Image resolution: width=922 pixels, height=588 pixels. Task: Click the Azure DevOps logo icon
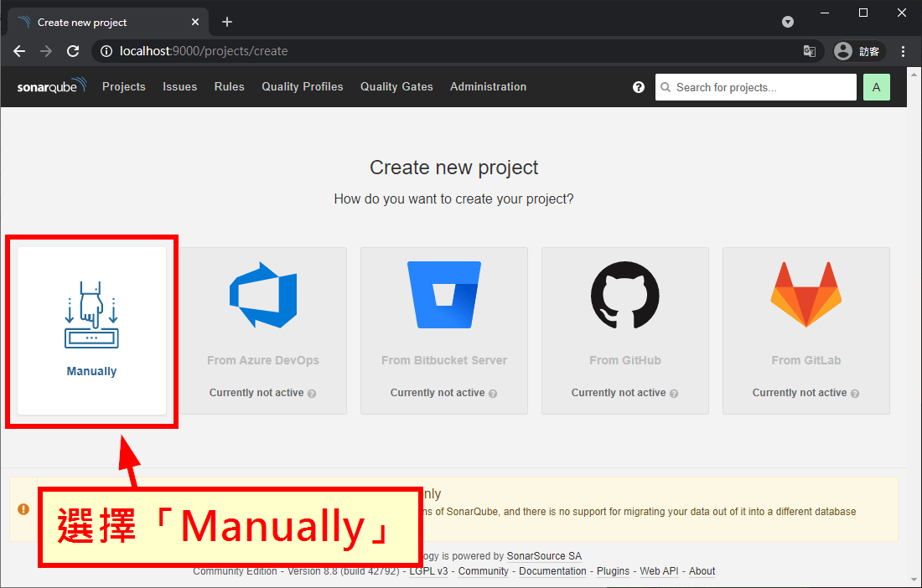coord(263,295)
